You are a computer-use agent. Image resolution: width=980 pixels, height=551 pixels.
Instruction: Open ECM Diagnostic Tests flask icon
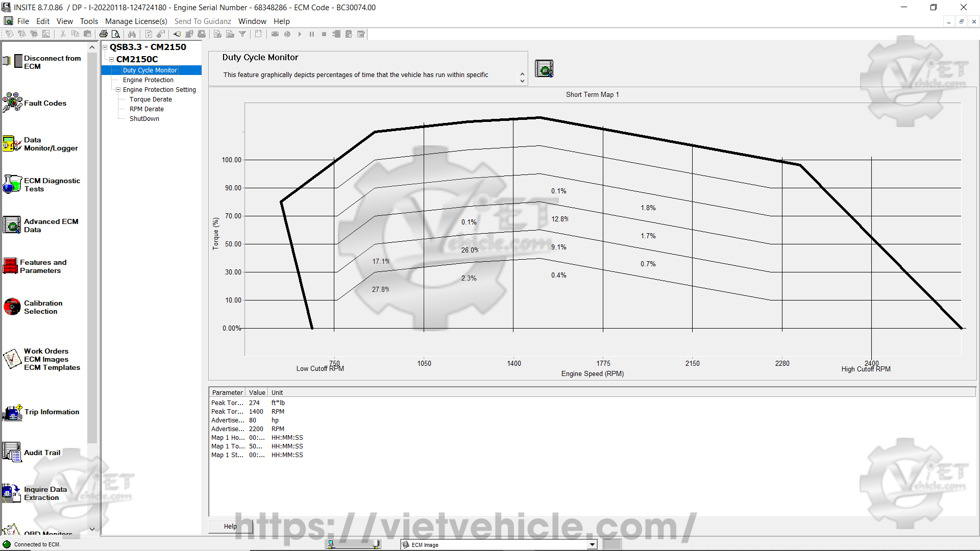tap(12, 184)
